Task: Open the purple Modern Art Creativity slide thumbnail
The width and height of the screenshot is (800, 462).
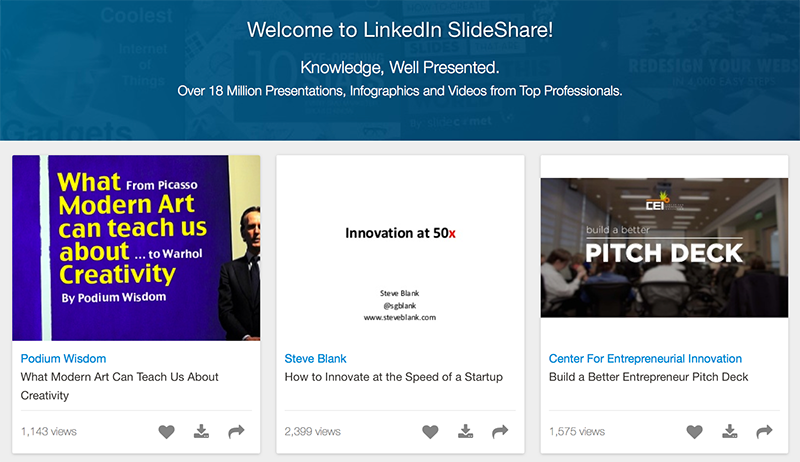Action: [x=136, y=248]
